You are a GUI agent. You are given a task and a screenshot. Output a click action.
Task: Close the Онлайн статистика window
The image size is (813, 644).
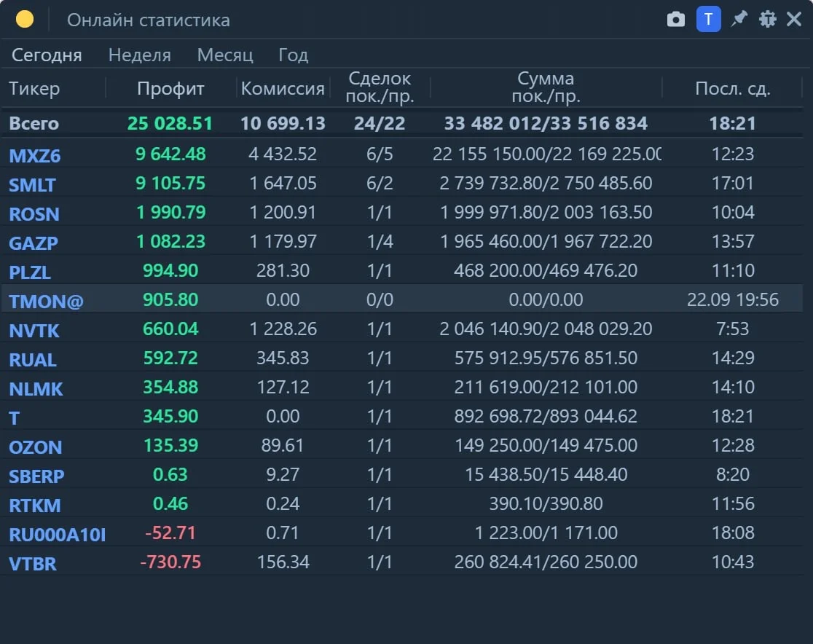point(794,20)
